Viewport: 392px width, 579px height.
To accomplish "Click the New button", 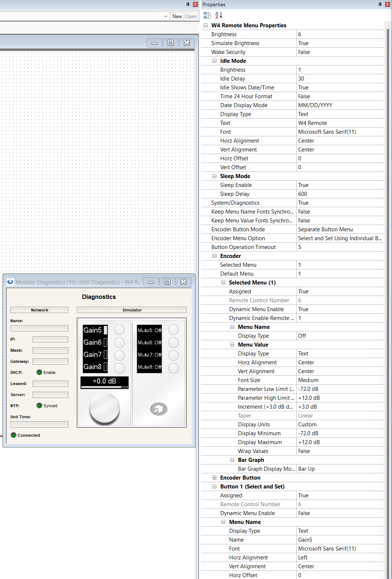I will pyautogui.click(x=177, y=16).
